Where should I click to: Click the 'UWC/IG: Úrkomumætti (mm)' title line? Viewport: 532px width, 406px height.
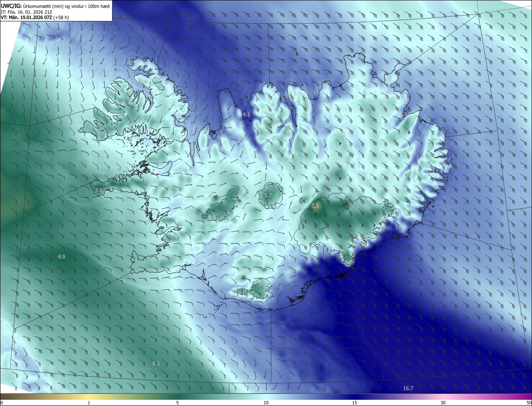(55, 5)
